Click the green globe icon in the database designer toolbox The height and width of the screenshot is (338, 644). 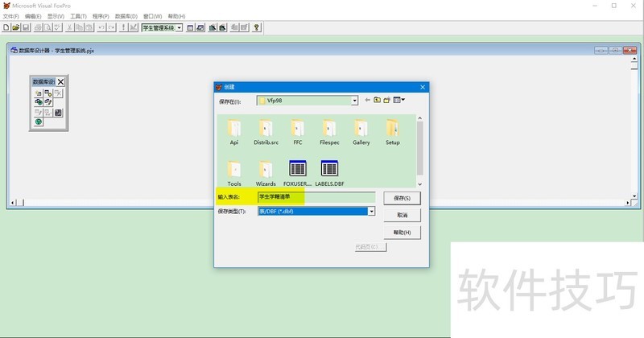pyautogui.click(x=38, y=122)
